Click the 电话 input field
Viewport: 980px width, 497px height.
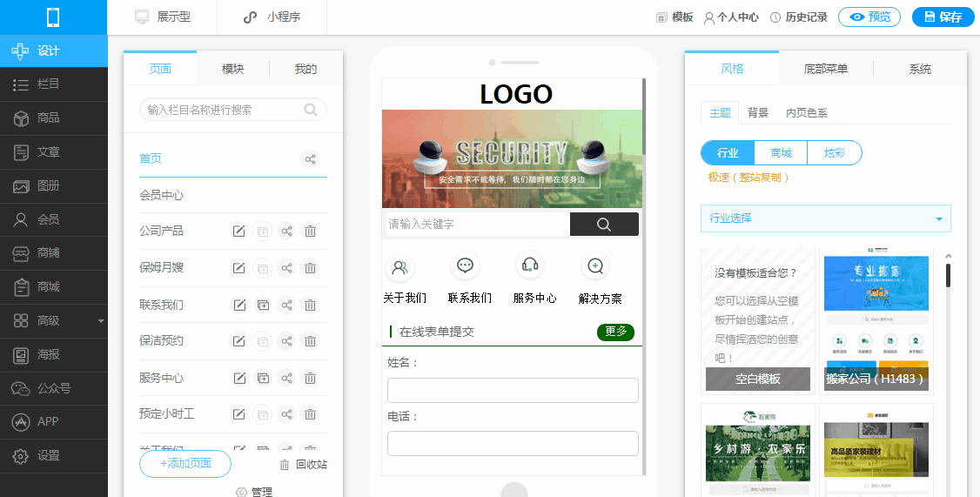pyautogui.click(x=513, y=443)
